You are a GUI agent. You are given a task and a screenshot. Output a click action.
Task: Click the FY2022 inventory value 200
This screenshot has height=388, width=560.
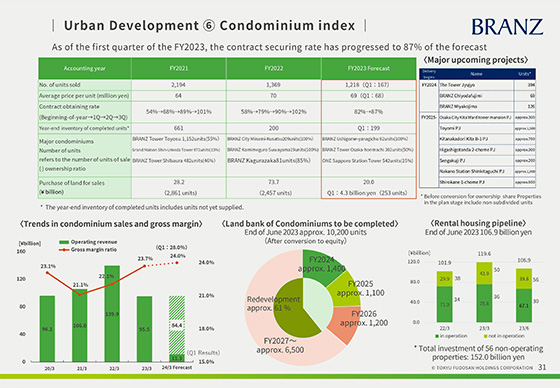274,128
